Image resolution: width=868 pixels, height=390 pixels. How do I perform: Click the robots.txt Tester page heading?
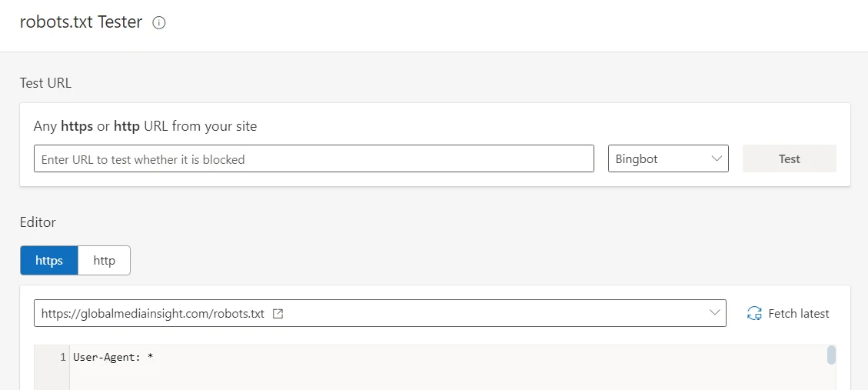81,22
